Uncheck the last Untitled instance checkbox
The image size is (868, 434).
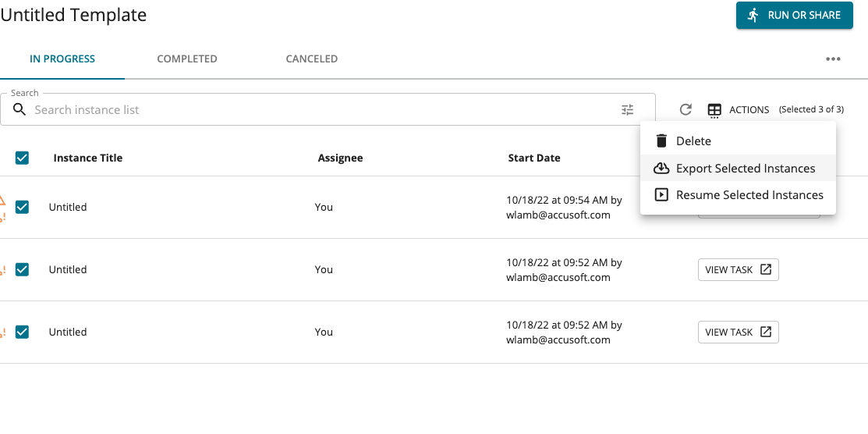pos(22,332)
